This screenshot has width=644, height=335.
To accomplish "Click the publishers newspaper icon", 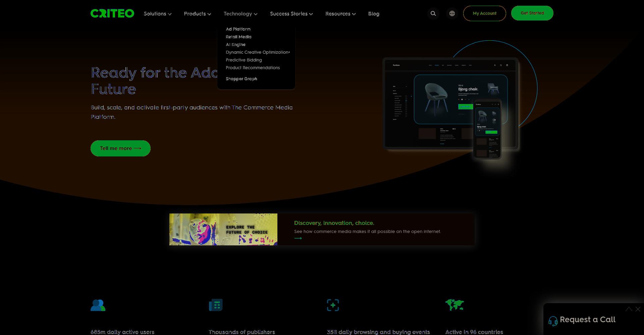I will (x=216, y=305).
